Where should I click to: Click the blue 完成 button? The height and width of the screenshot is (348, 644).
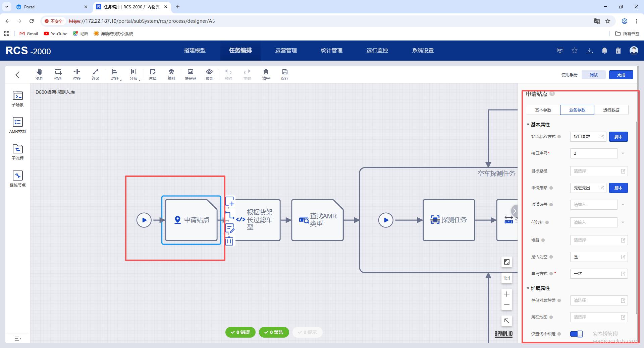coord(621,75)
